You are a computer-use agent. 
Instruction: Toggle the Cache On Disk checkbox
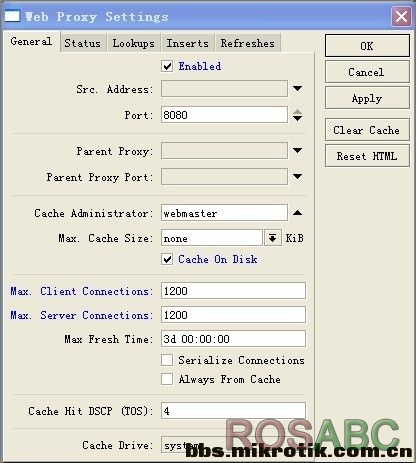point(167,259)
